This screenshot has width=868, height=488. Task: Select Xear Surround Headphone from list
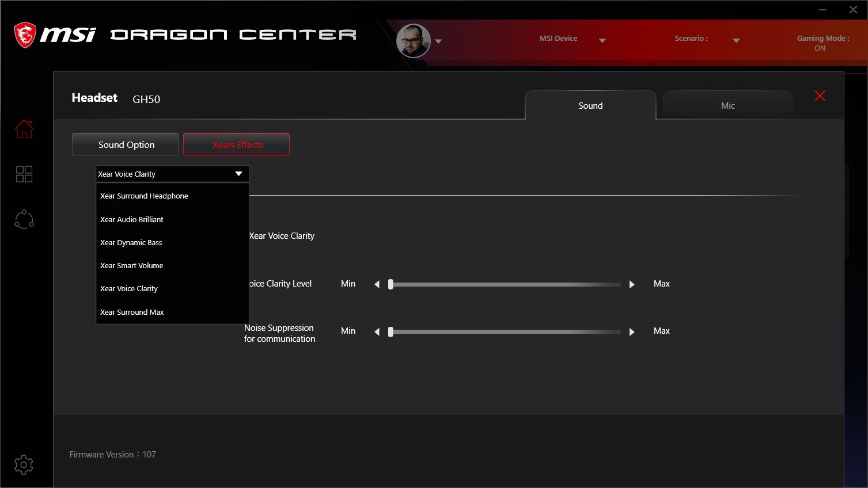tap(172, 196)
